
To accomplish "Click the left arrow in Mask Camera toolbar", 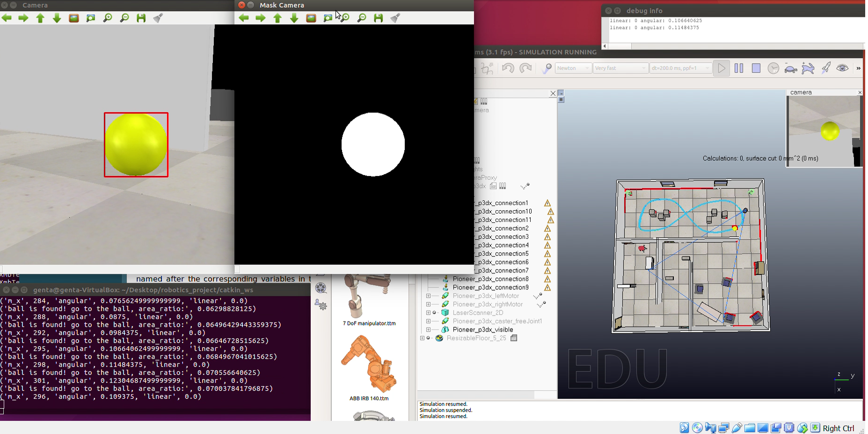I will (244, 18).
